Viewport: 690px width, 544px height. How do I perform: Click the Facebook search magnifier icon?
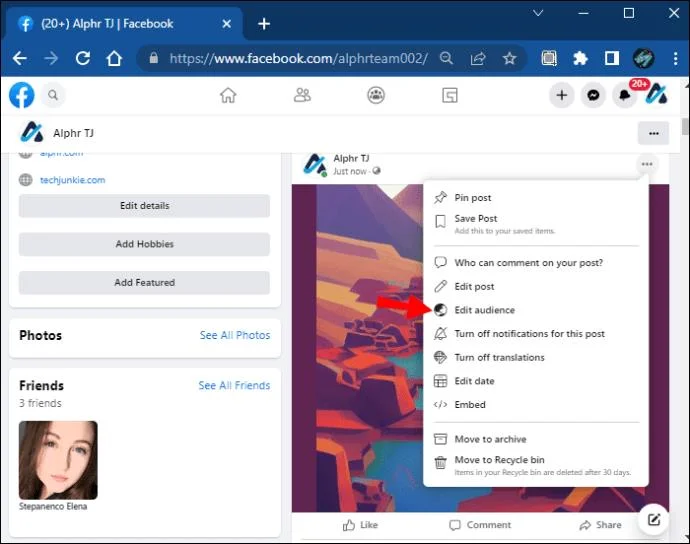coord(53,95)
